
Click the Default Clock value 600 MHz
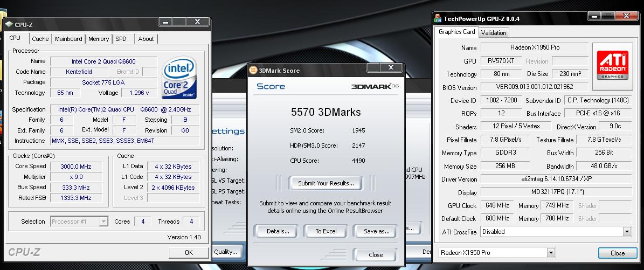pyautogui.click(x=497, y=218)
